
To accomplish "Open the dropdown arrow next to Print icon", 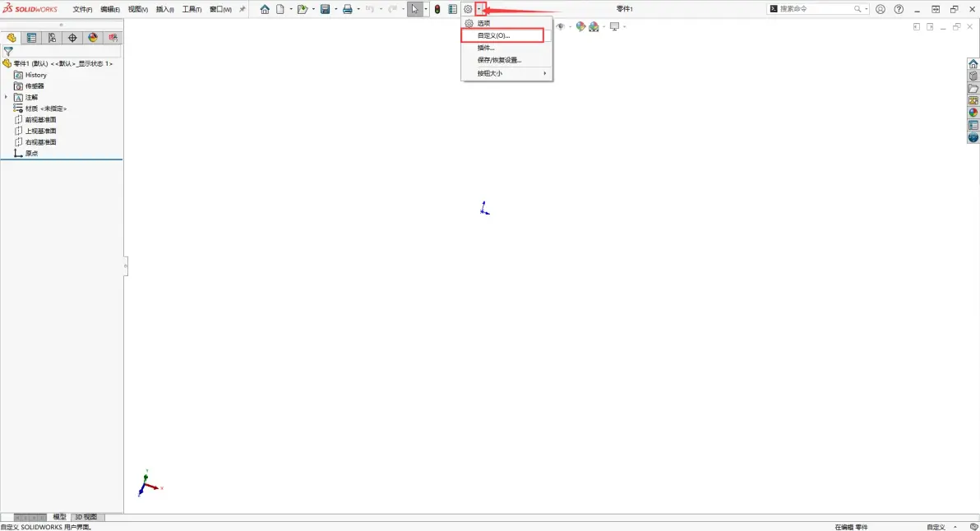I will tap(358, 9).
